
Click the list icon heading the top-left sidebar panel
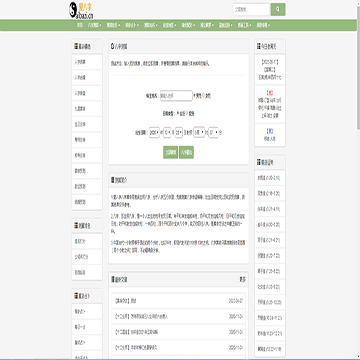[76, 47]
